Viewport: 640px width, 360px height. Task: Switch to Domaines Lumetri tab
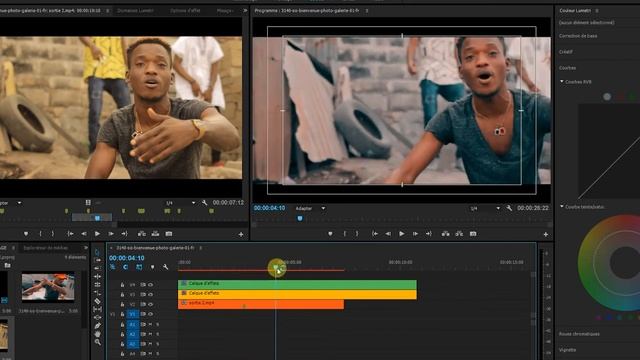point(136,11)
